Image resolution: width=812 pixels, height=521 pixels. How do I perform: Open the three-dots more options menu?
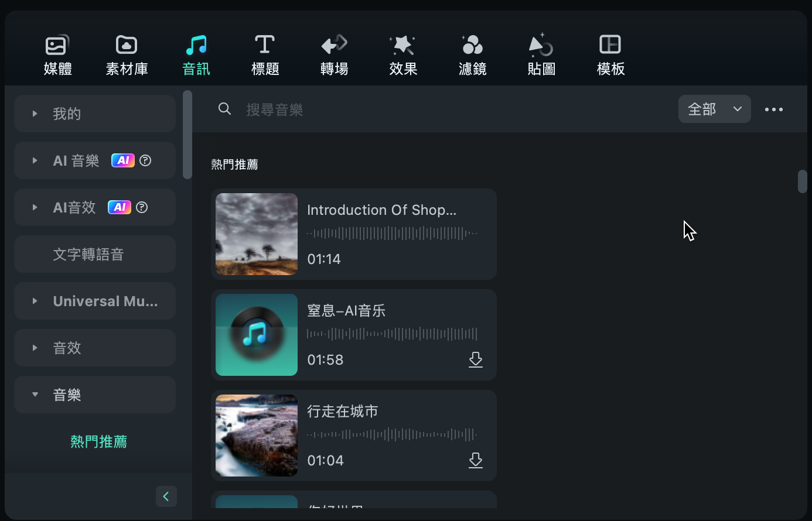click(x=773, y=109)
